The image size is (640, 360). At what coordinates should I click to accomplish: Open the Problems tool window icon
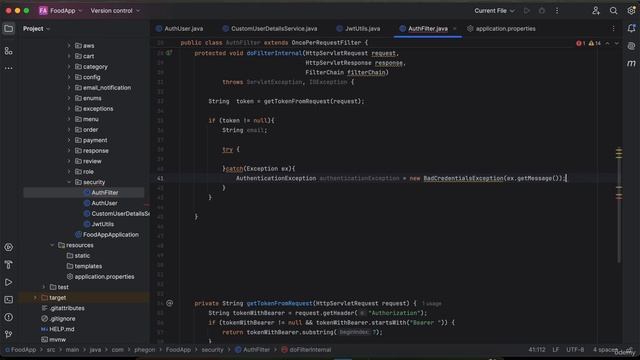click(x=9, y=317)
